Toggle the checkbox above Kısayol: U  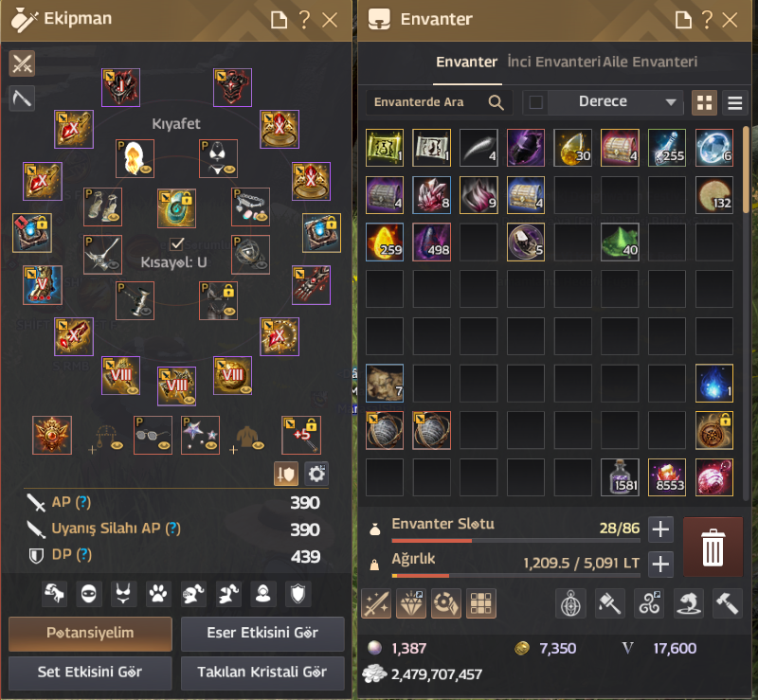coord(177,243)
